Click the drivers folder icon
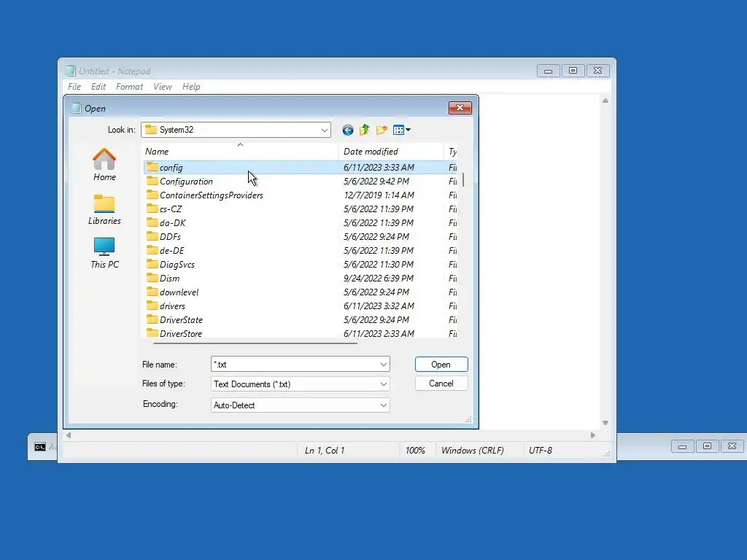The height and width of the screenshot is (560, 747). (152, 306)
